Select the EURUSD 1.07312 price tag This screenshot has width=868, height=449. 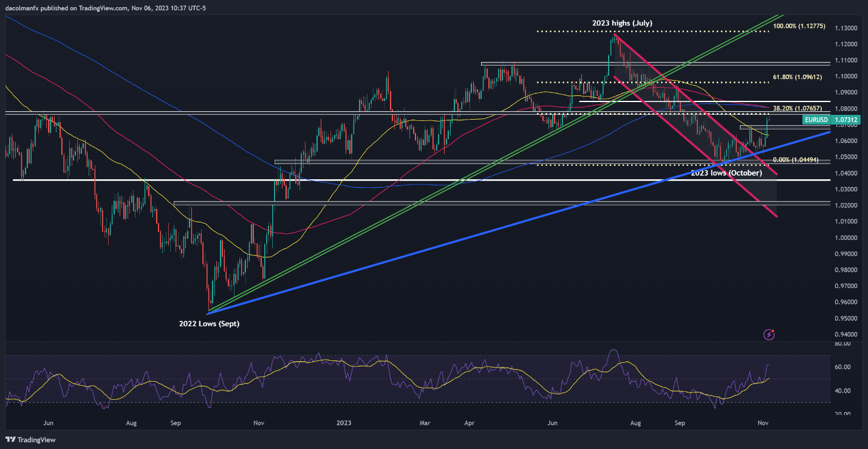click(830, 120)
